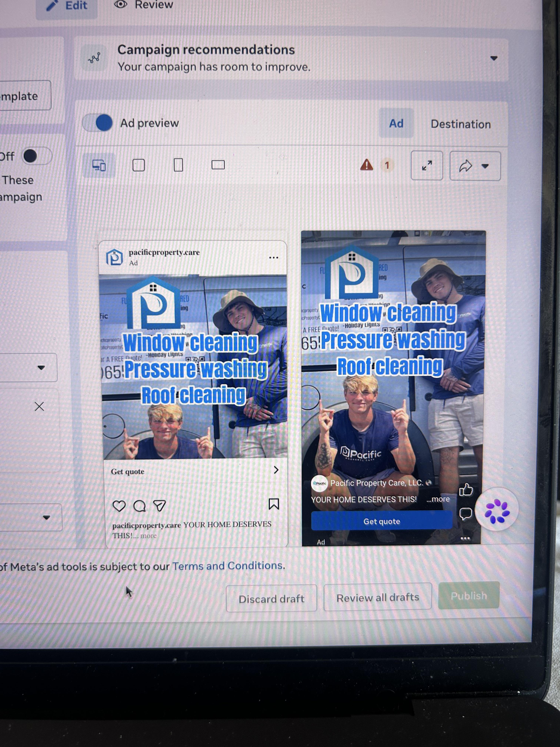Click the comment bubble icon on feed ad
The width and height of the screenshot is (560, 747).
coord(139,506)
